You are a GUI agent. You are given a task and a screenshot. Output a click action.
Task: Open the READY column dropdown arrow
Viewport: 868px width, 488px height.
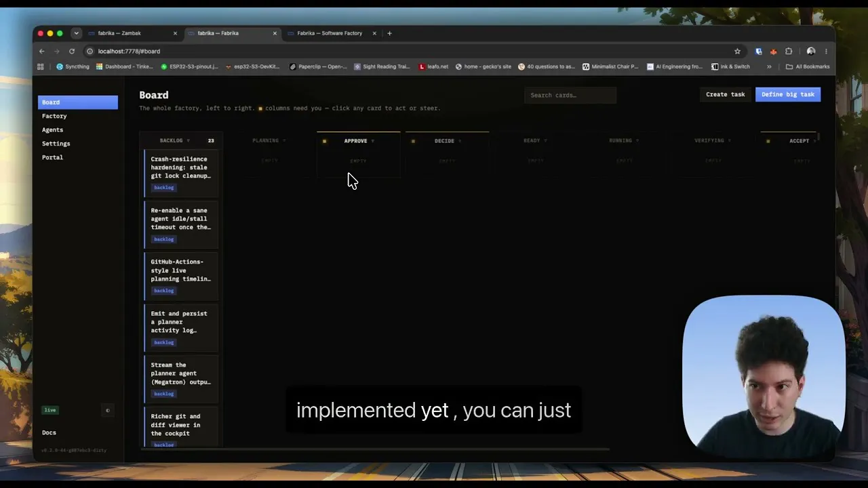click(x=546, y=141)
